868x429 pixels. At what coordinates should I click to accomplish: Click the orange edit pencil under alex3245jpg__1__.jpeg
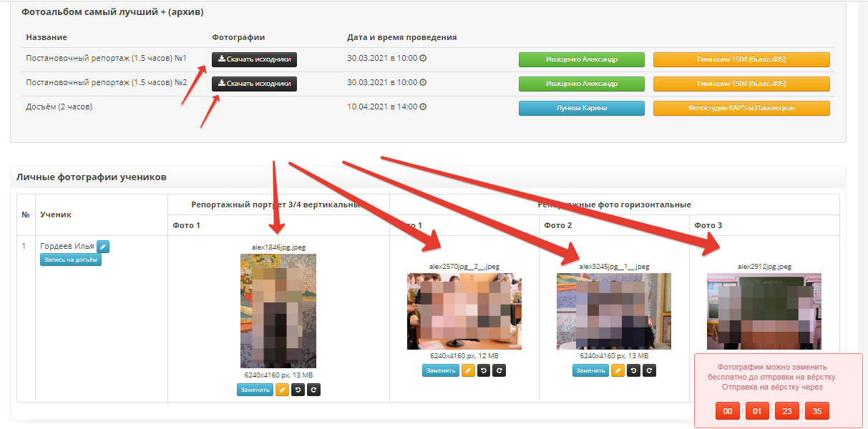tap(618, 370)
